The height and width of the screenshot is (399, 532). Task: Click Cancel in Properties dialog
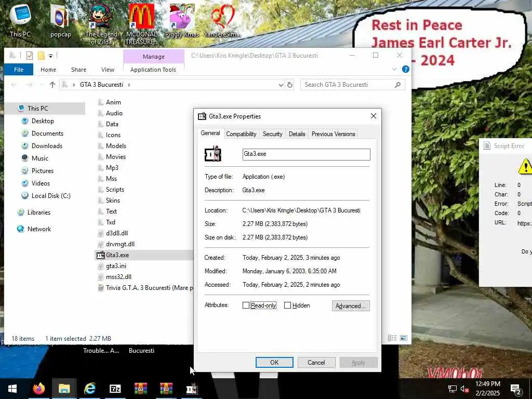tap(316, 362)
